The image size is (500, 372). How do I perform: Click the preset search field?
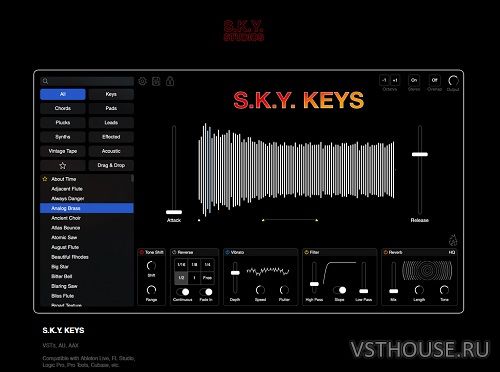click(87, 81)
